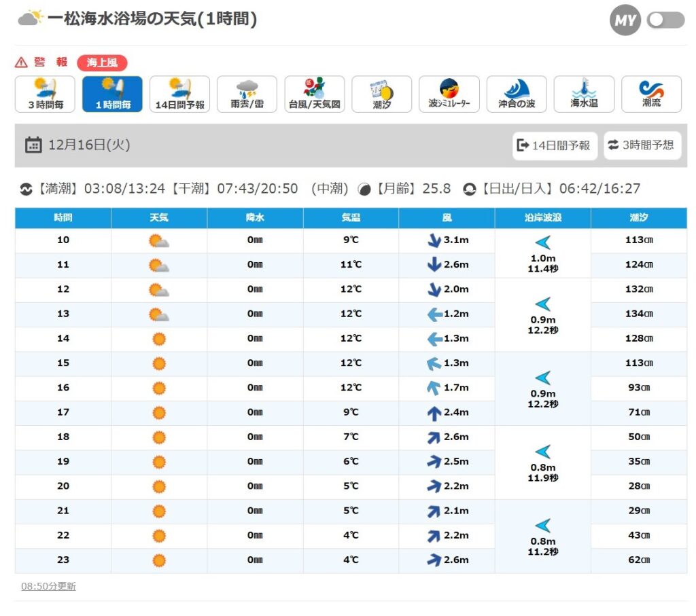The height and width of the screenshot is (616, 696).
Task: Open the 台風/天気図 typhoon map
Action: click(314, 94)
